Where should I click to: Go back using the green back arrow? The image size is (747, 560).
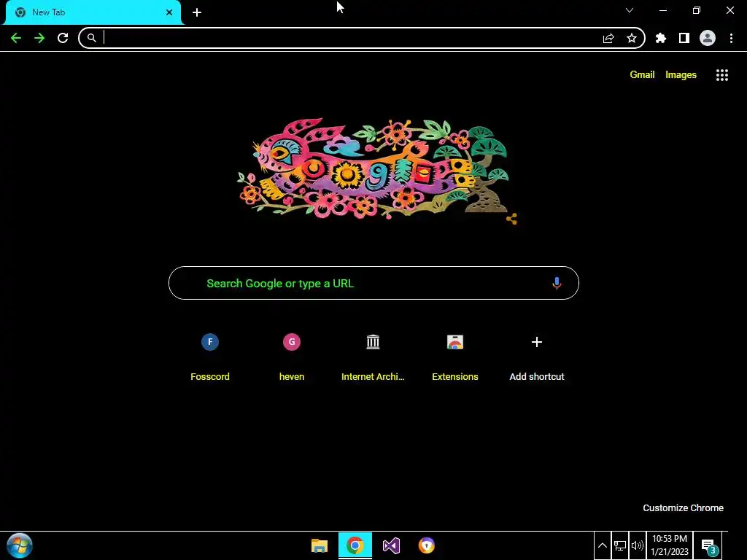click(x=16, y=38)
